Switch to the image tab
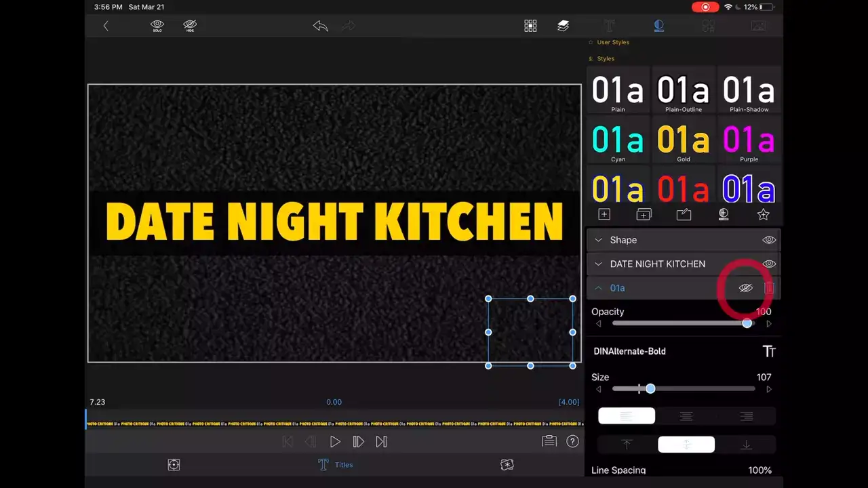 758,26
